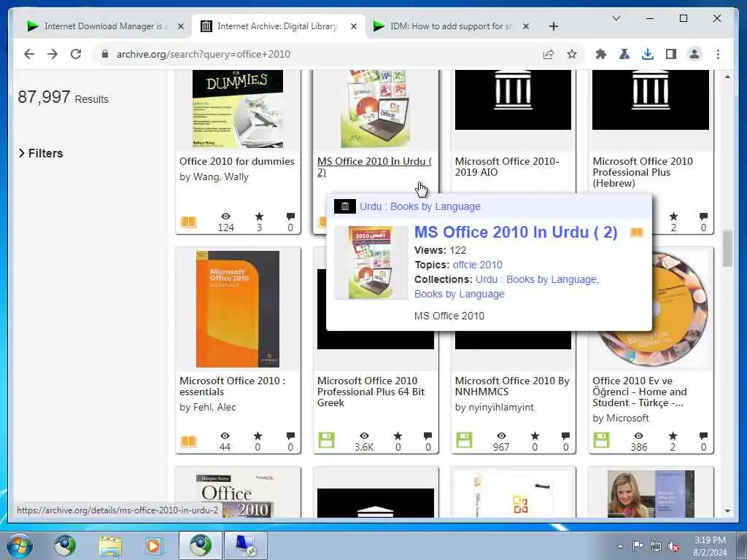Switch to Internet Download Manager tab
This screenshot has width=747, height=560.
tap(102, 26)
